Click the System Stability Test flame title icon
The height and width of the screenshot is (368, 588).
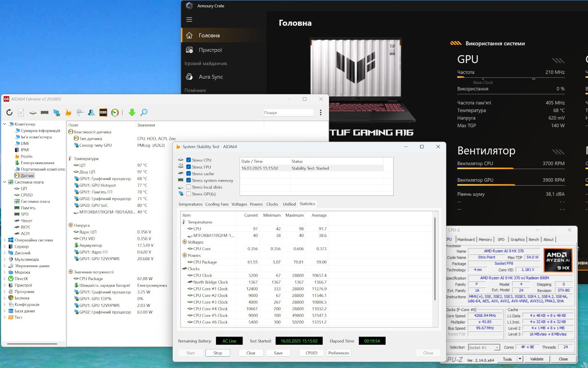pyautogui.click(x=178, y=146)
